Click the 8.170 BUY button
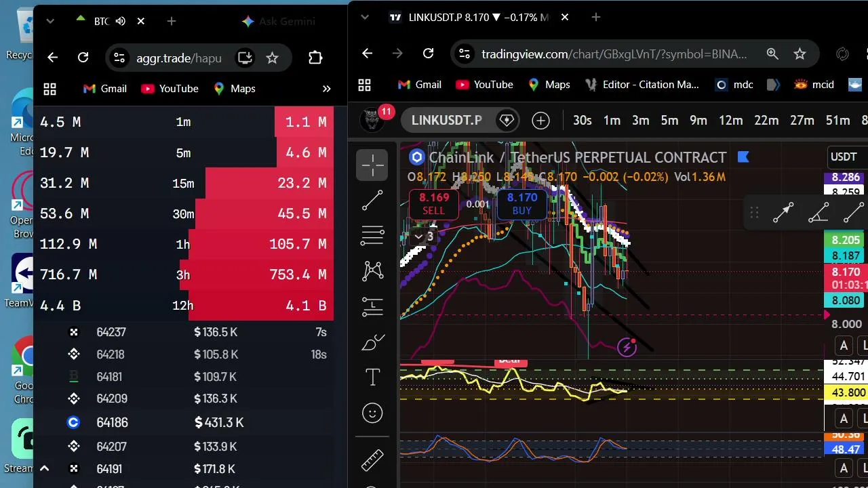The height and width of the screenshot is (488, 868). point(522,204)
